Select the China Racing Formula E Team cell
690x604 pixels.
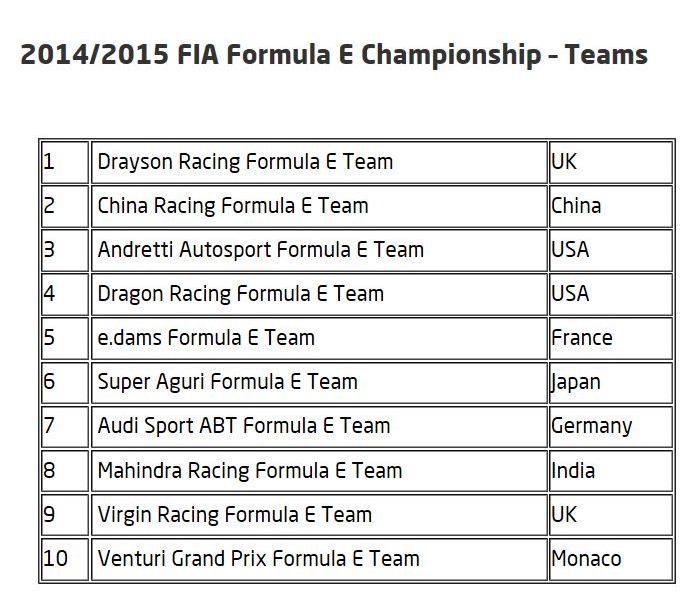(319, 206)
